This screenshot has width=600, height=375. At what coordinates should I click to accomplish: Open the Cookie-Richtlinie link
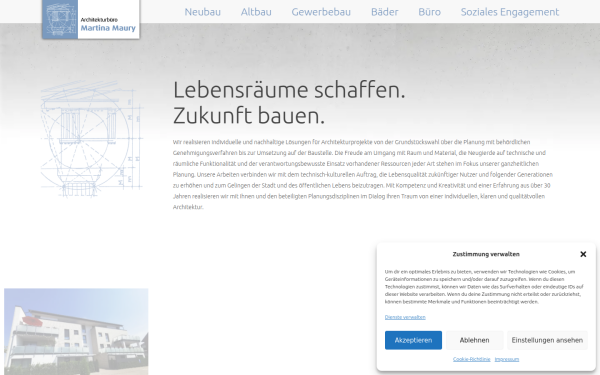click(x=471, y=359)
